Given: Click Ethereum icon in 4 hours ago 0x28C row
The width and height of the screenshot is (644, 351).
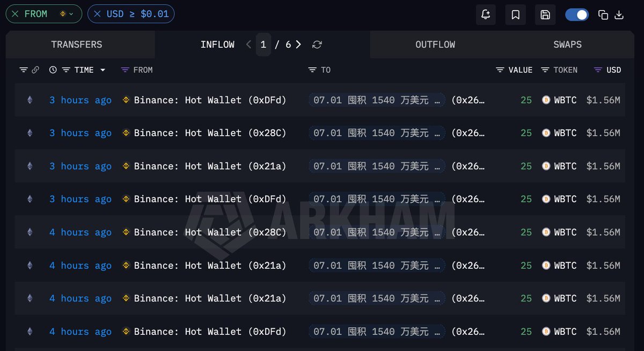Looking at the screenshot, I should coord(30,232).
